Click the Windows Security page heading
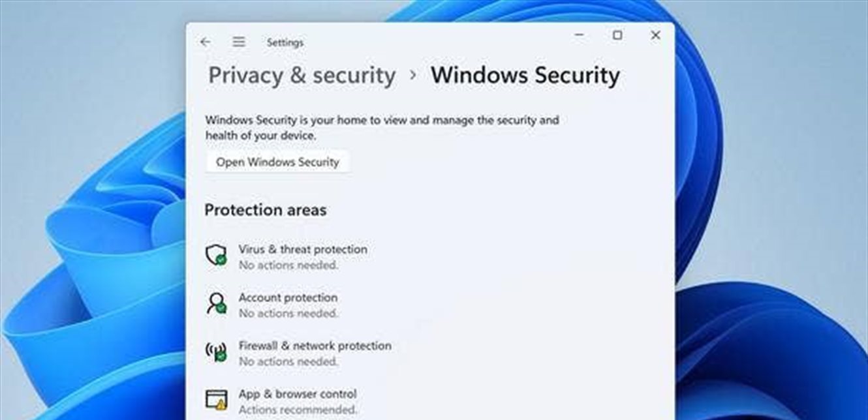Viewport: 868px width, 420px height. pyautogui.click(x=525, y=76)
